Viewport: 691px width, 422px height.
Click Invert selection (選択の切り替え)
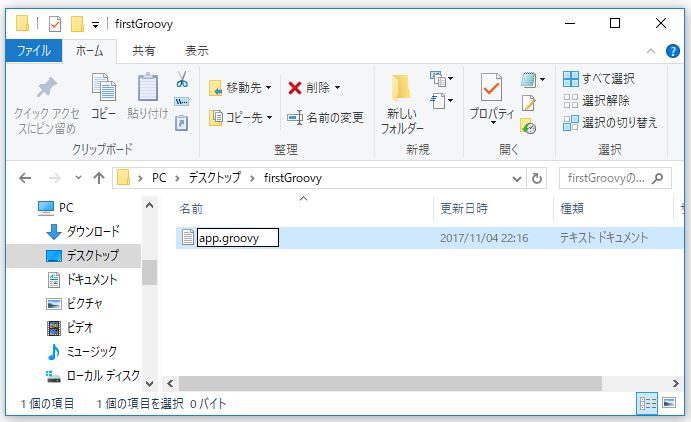coord(610,122)
